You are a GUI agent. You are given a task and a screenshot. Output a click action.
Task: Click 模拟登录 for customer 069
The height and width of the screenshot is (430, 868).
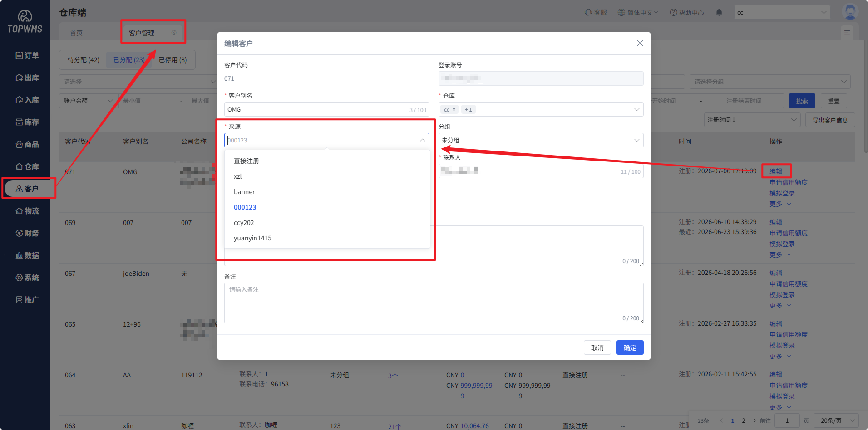[x=782, y=244]
